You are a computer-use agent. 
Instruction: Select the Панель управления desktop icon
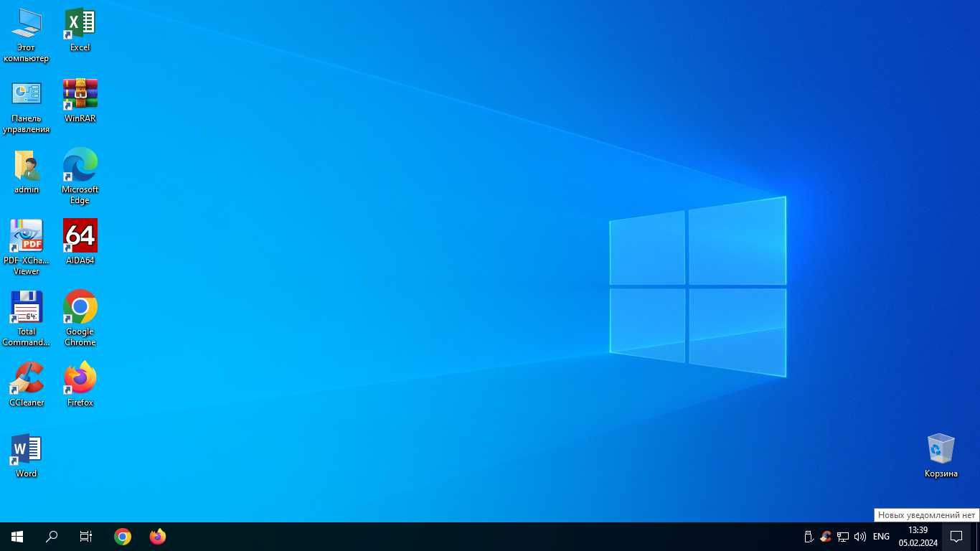(x=27, y=105)
